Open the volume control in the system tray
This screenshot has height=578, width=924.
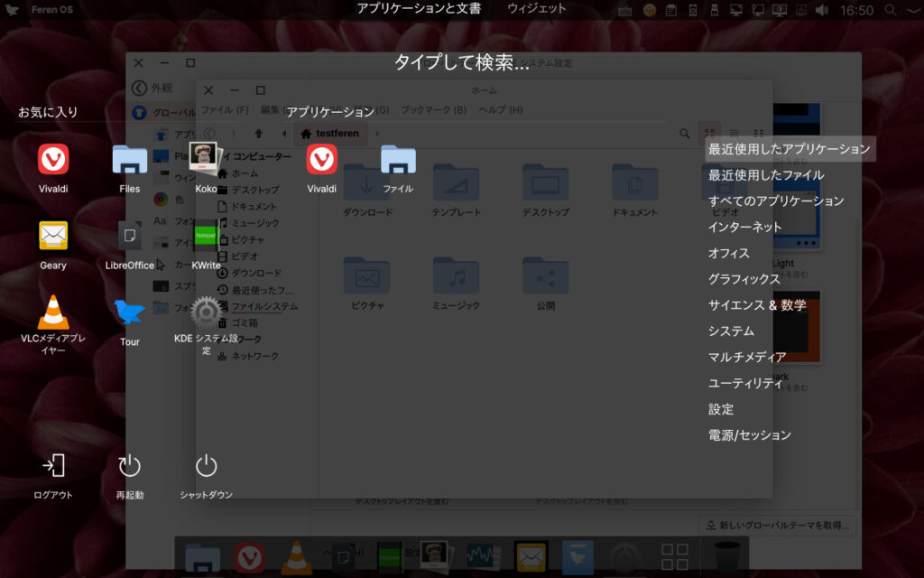click(x=822, y=10)
